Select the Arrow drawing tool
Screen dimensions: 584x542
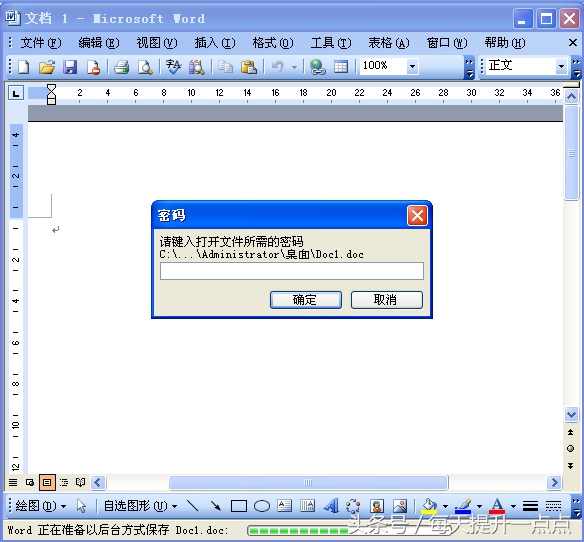tap(216, 506)
